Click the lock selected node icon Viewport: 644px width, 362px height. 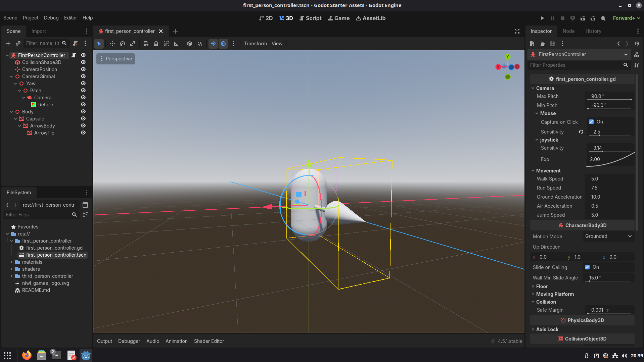156,44
